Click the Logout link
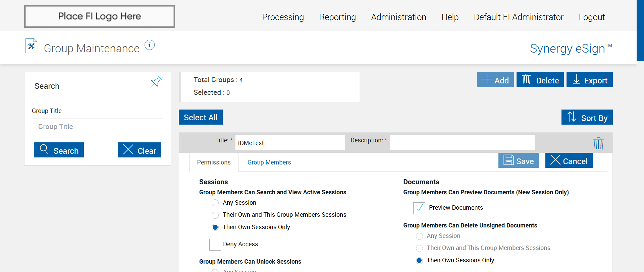 click(x=592, y=17)
